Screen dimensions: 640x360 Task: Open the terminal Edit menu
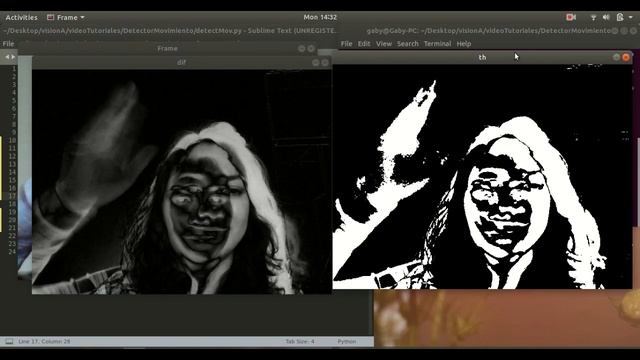[364, 44]
